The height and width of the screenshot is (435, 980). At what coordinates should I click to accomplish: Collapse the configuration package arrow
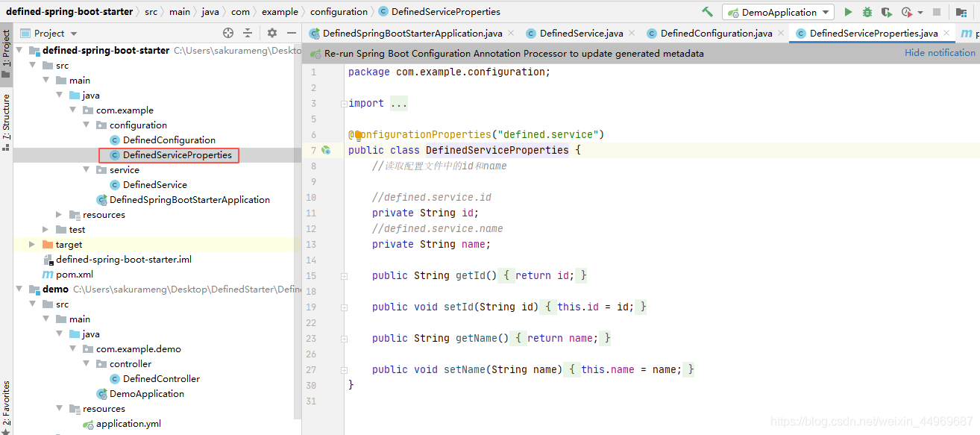coord(87,125)
